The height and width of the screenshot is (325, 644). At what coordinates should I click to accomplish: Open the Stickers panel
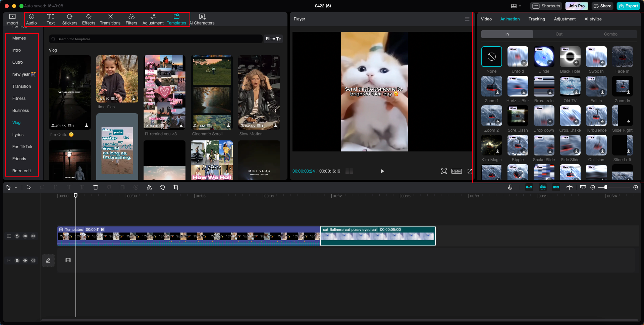(70, 19)
